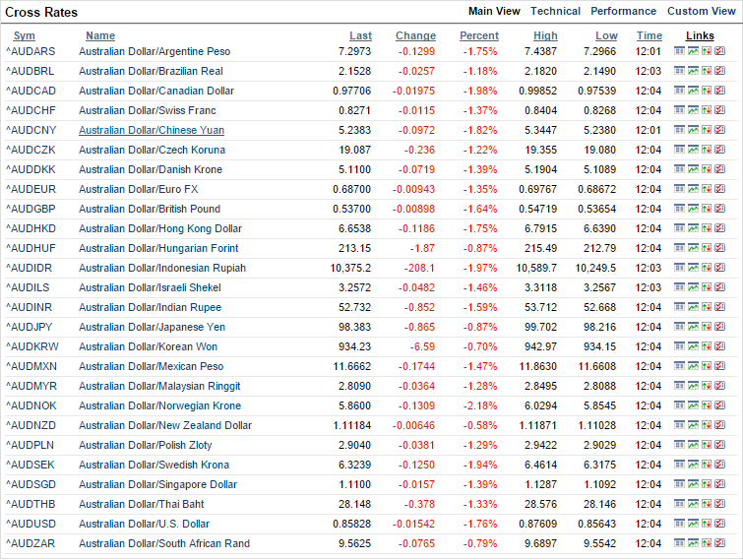The width and height of the screenshot is (743, 560).
Task: Click the quote table icon for AUDUSD
Action: (680, 524)
